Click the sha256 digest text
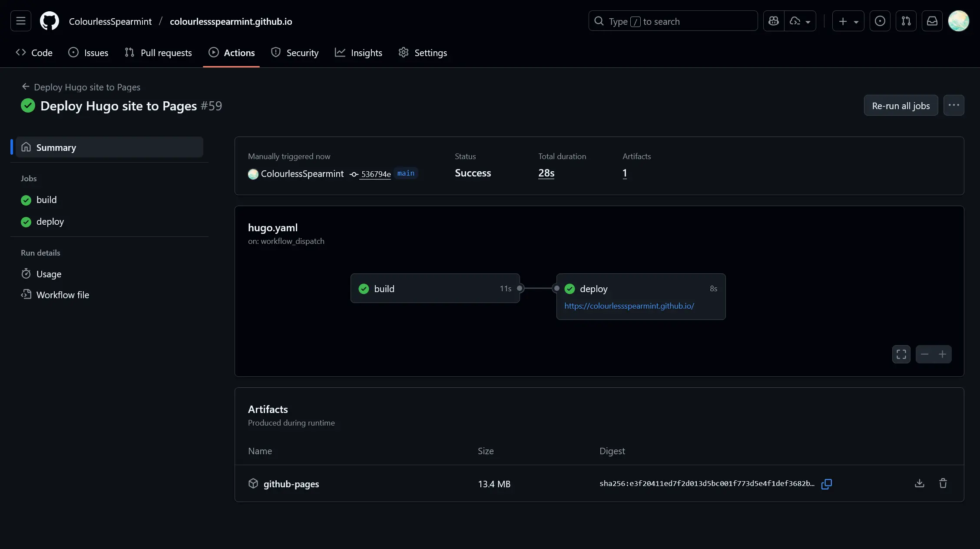Image resolution: width=980 pixels, height=549 pixels. pyautogui.click(x=707, y=483)
